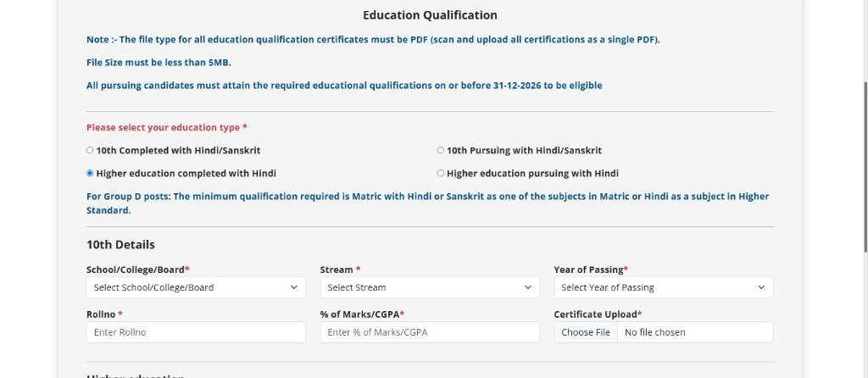Click the 10th Details section heading
Image resolution: width=868 pixels, height=378 pixels.
coord(120,245)
